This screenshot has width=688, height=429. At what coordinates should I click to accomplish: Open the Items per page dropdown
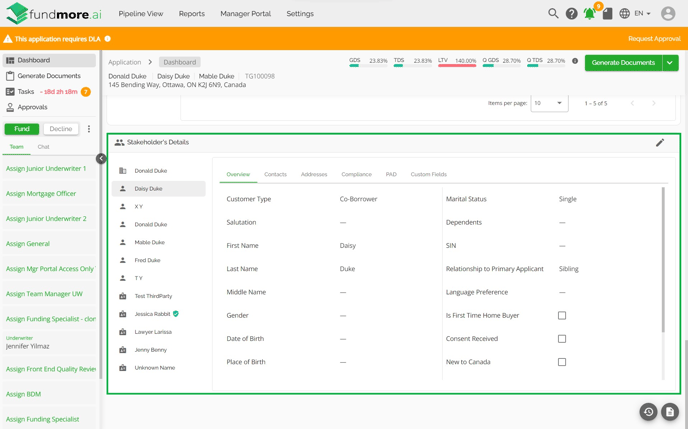pos(549,103)
